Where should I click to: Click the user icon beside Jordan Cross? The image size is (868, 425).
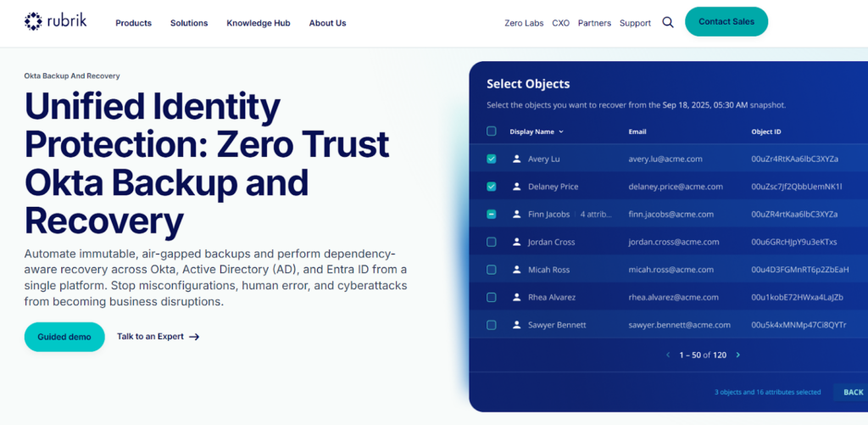pyautogui.click(x=516, y=243)
